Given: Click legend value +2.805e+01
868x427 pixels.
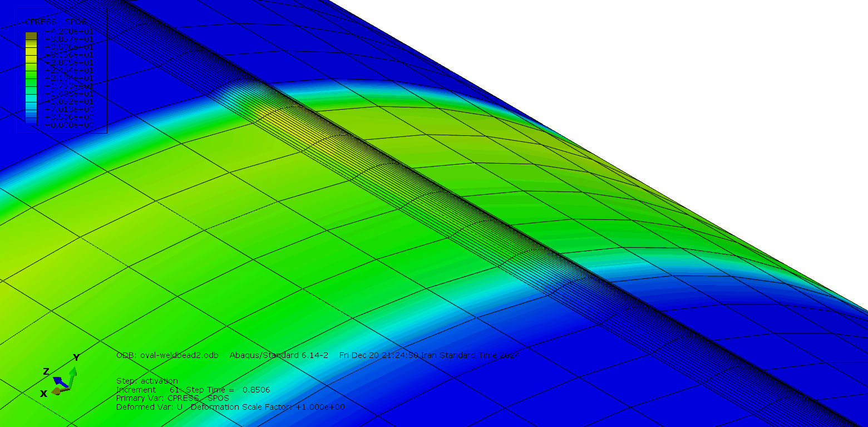Looking at the screenshot, I should (69, 62).
